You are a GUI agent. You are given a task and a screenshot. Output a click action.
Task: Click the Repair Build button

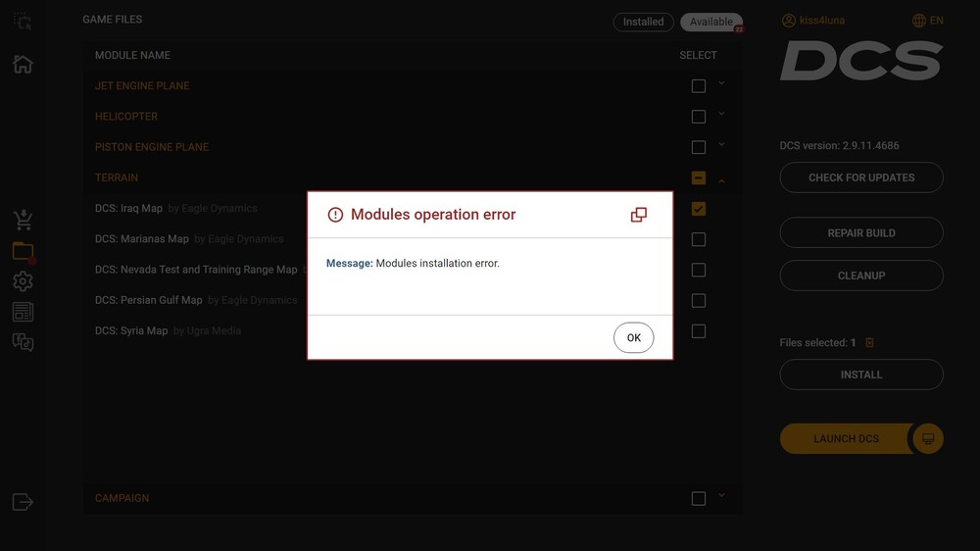[x=861, y=232]
